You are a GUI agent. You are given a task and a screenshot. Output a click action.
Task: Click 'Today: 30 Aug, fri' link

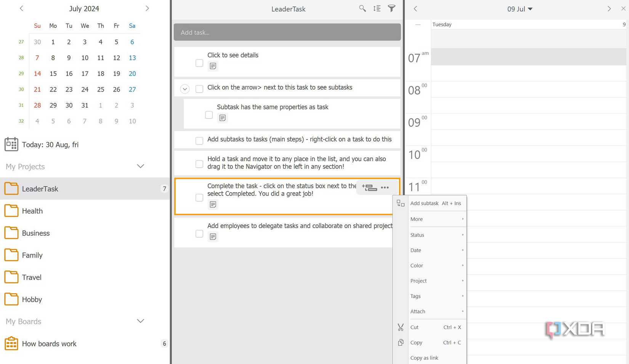pos(50,144)
